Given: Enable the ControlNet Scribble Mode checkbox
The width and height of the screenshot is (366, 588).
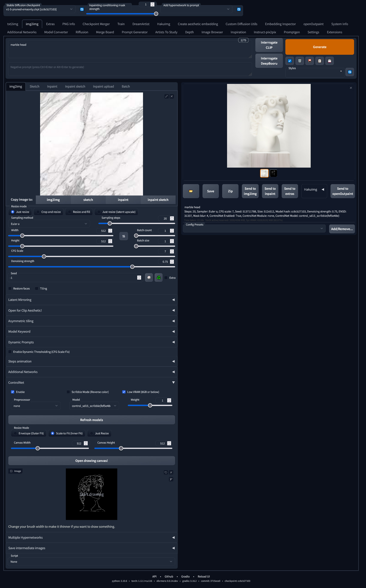Looking at the screenshot, I should tap(68, 392).
